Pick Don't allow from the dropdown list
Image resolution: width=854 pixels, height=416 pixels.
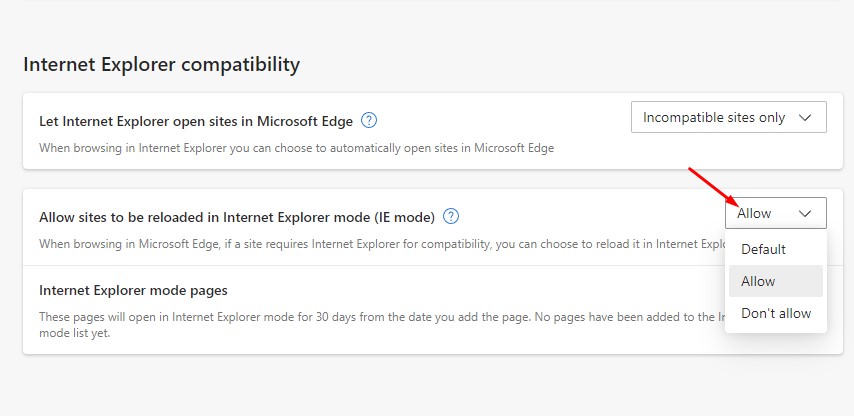(x=776, y=313)
